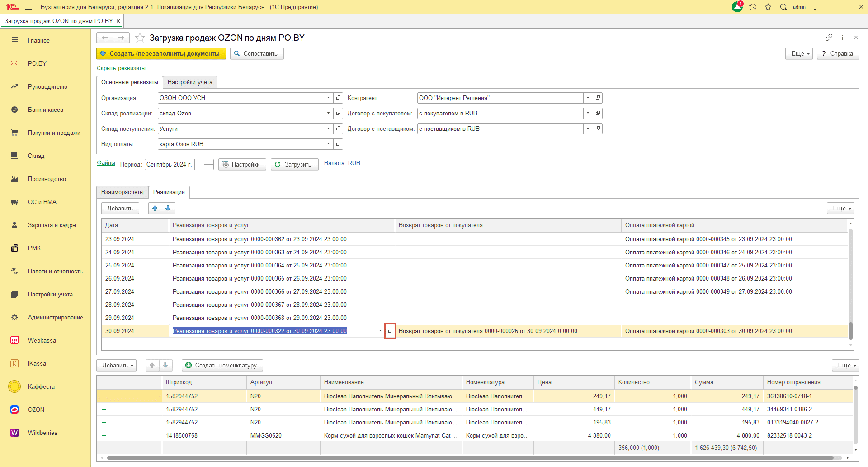
Task: Open favorites star in the title bar
Action: pyautogui.click(x=768, y=7)
